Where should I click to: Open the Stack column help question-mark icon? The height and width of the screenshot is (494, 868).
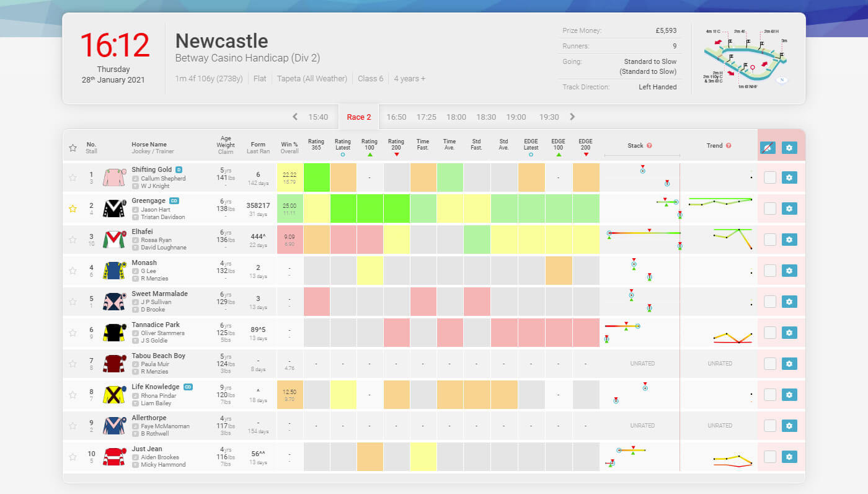tap(649, 145)
